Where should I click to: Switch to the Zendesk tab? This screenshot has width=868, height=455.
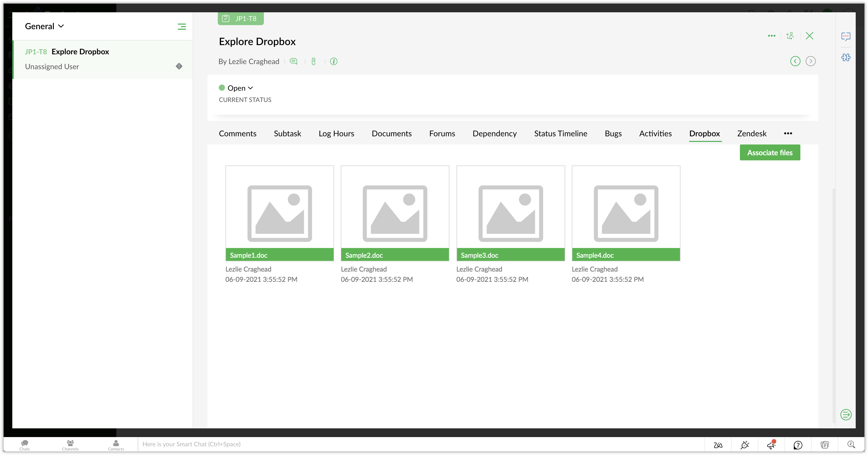[751, 133]
